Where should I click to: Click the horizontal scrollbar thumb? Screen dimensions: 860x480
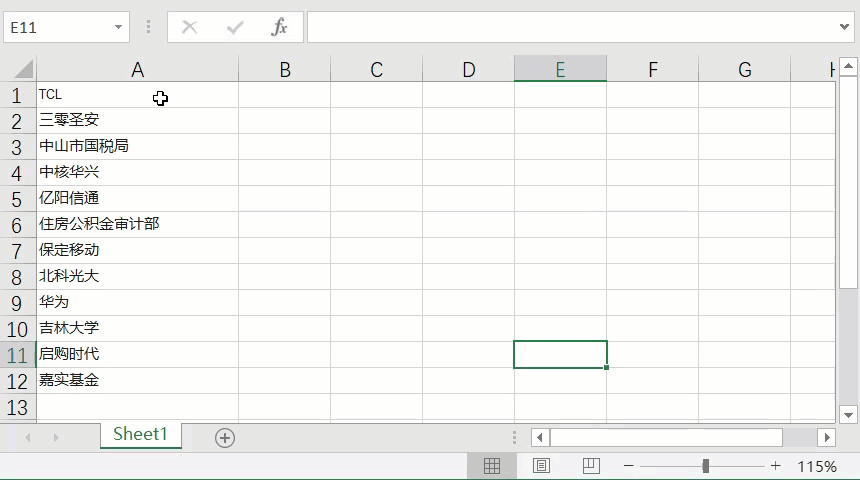(666, 438)
